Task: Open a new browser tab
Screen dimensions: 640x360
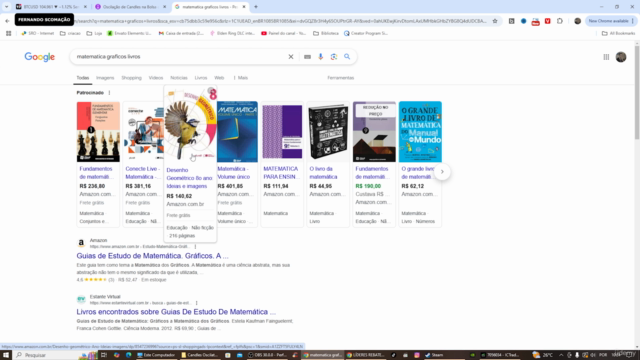Action: tap(256, 7)
